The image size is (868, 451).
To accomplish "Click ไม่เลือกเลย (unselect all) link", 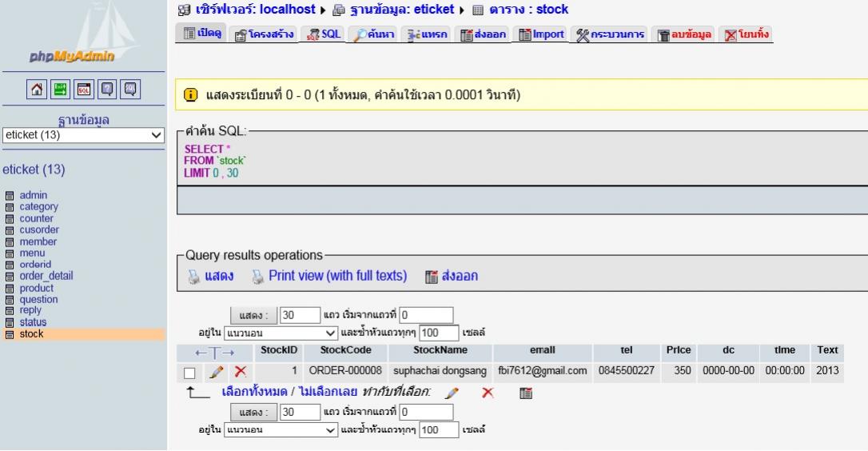I will 328,392.
